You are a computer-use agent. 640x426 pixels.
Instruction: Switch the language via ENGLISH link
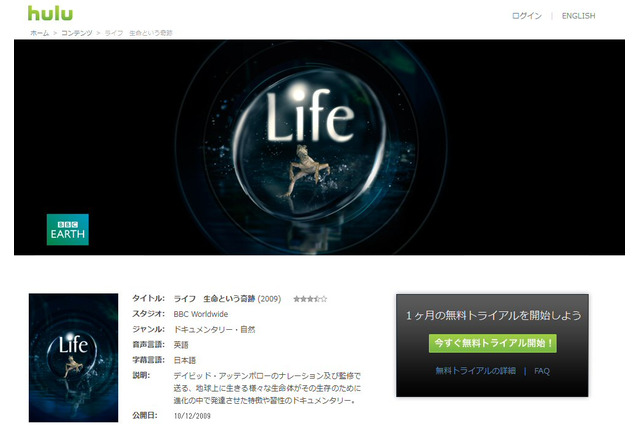tap(578, 16)
